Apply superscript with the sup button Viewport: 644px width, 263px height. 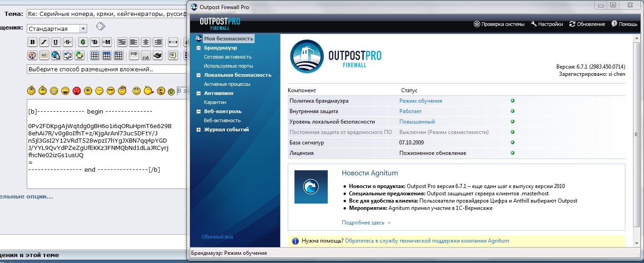pyautogui.click(x=134, y=55)
